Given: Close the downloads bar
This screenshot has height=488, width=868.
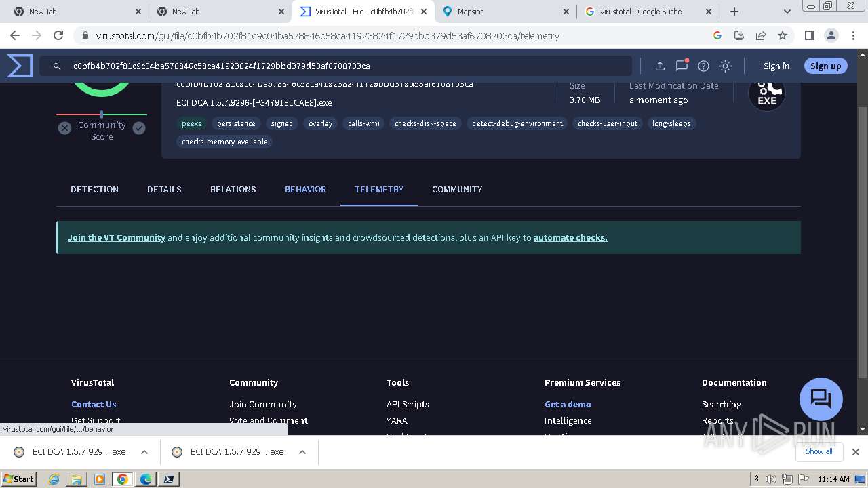Looking at the screenshot, I should pos(856,452).
